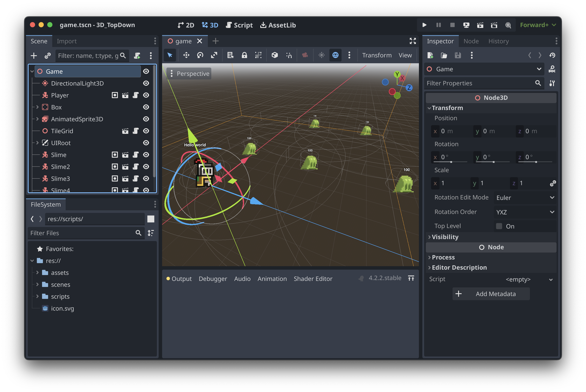Activate the Move Mode tool

point(186,55)
